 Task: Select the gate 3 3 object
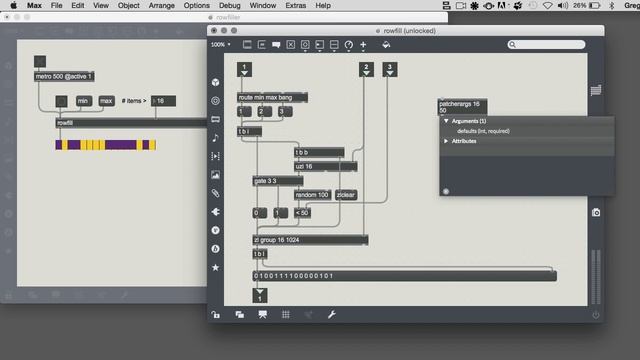(x=278, y=181)
